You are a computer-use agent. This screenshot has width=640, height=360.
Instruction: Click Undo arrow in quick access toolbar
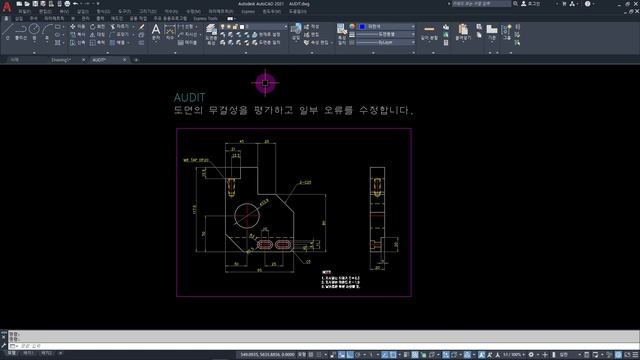point(76,4)
